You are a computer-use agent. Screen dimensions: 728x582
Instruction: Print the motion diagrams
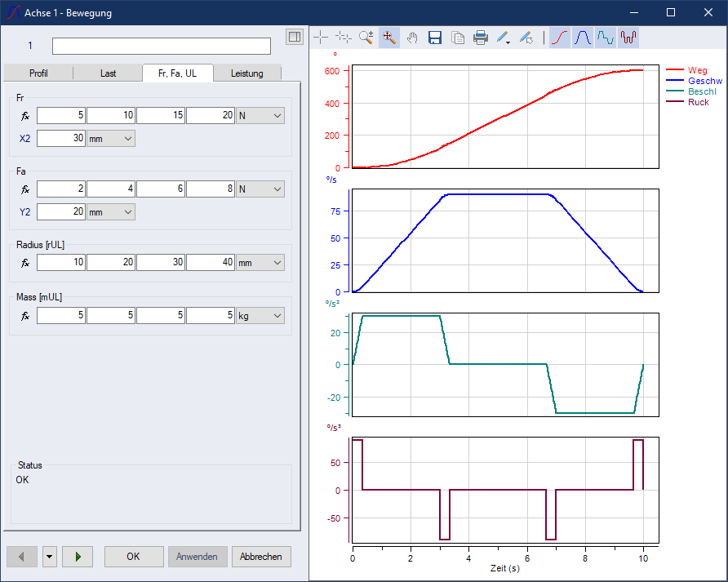[481, 38]
